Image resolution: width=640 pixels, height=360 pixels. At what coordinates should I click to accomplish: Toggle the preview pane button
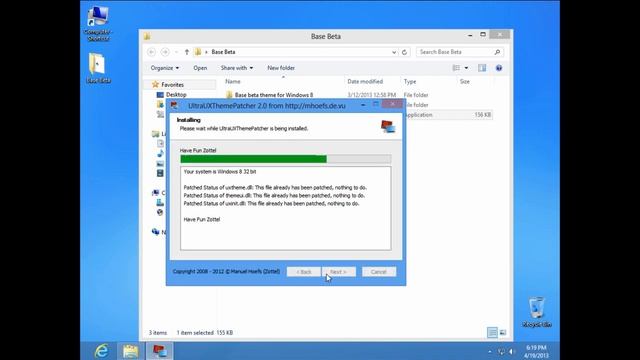(482, 68)
